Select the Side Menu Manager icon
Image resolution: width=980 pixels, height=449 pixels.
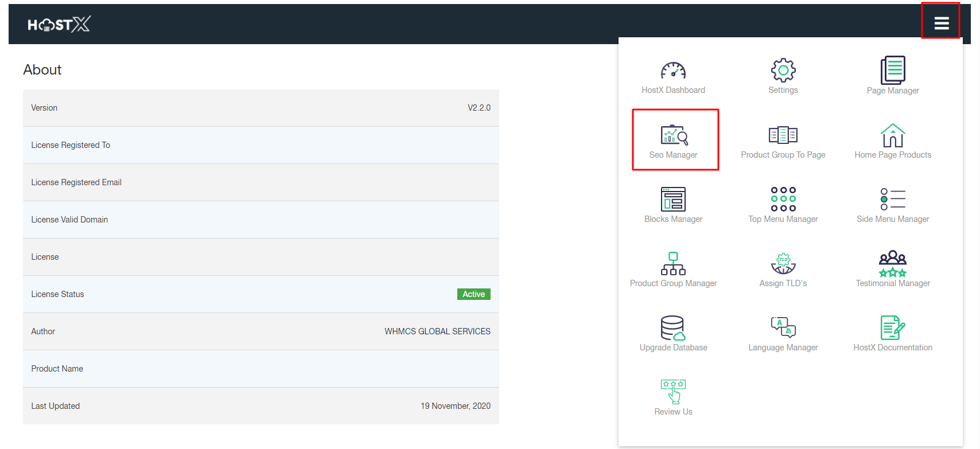coord(893,200)
